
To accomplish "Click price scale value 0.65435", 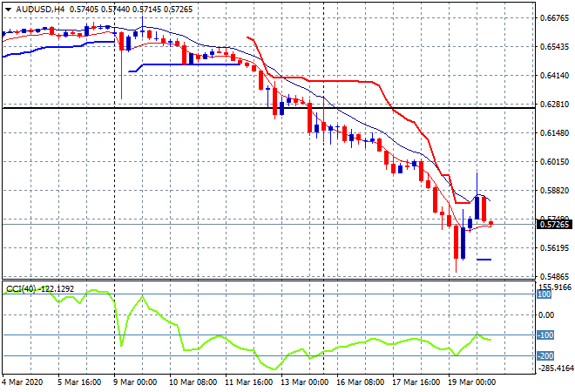I will tap(554, 46).
